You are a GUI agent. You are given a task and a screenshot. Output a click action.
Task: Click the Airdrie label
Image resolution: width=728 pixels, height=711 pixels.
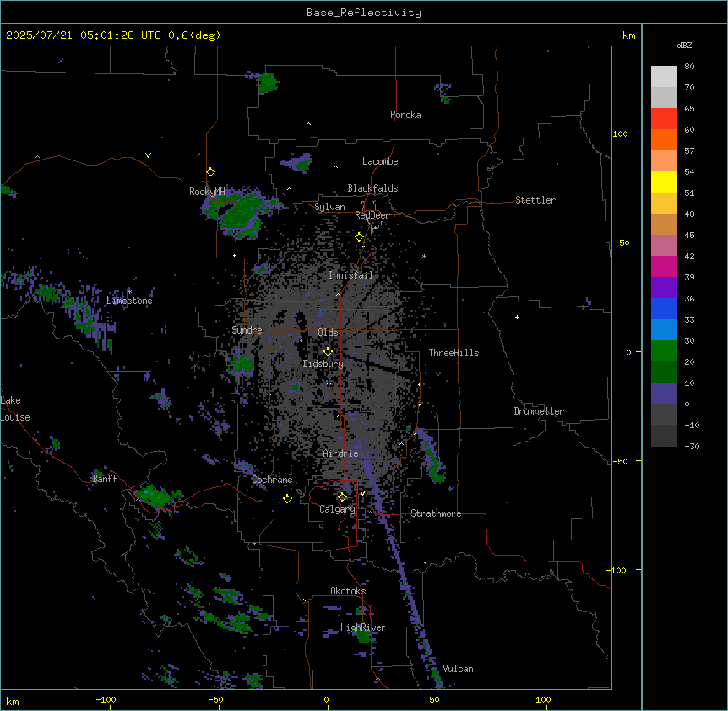tap(340, 453)
